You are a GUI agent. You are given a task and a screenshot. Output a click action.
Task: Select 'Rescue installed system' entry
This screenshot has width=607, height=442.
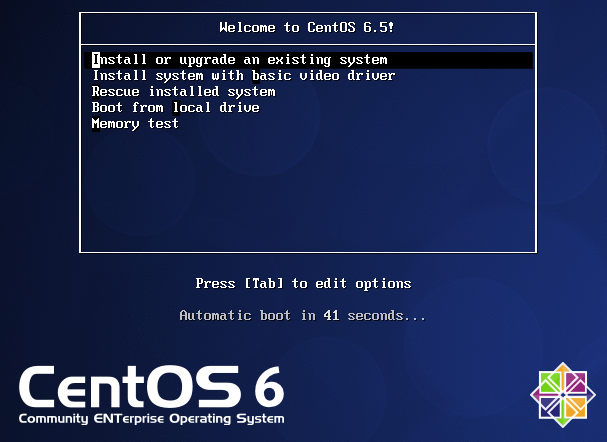pyautogui.click(x=183, y=92)
